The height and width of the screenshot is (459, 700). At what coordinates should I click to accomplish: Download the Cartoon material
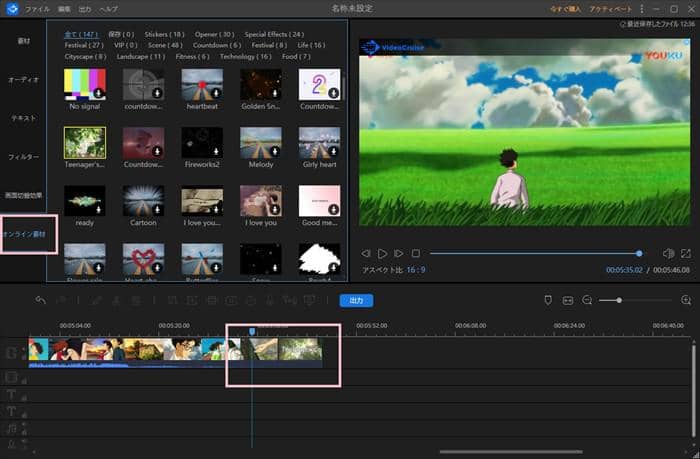[x=157, y=209]
